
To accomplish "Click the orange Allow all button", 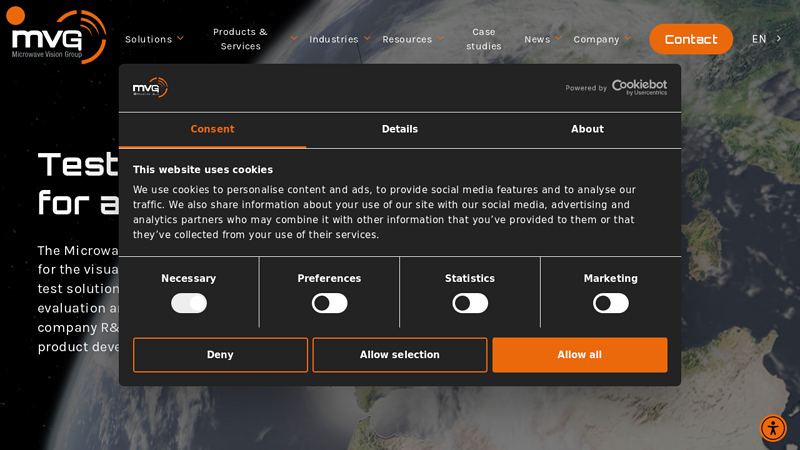I will point(580,355).
